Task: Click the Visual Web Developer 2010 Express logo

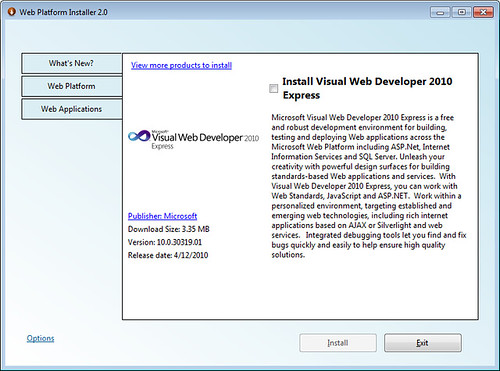Action: click(193, 139)
